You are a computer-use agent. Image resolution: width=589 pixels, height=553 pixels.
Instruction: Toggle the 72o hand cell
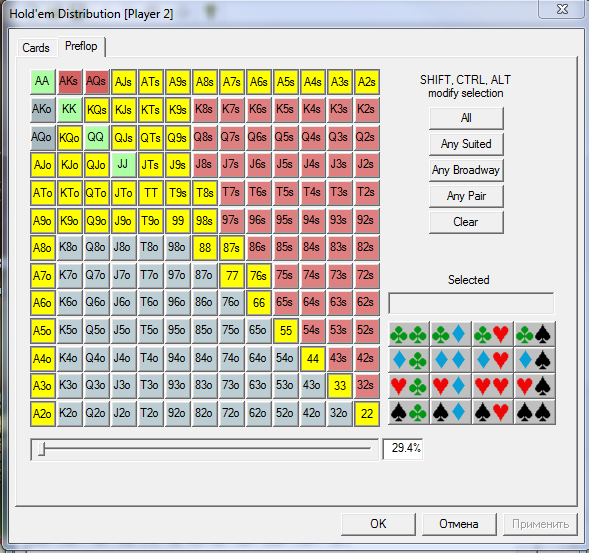point(232,413)
